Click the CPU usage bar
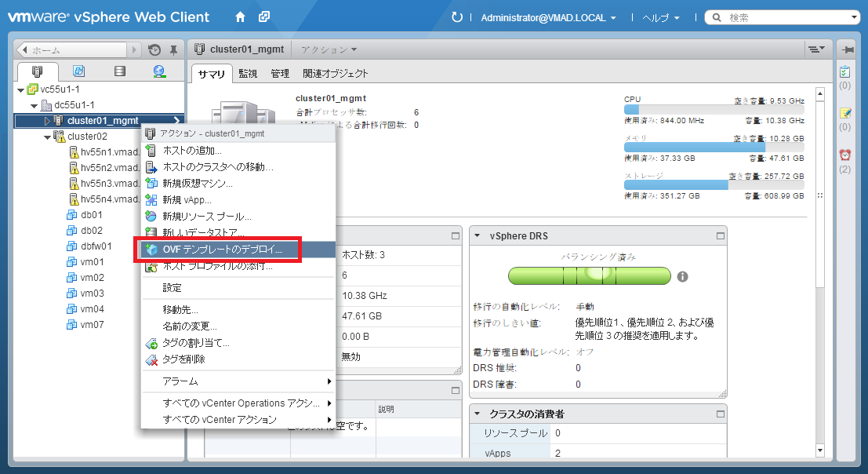Screen dimensions: 868x474 pyautogui.click(x=714, y=110)
